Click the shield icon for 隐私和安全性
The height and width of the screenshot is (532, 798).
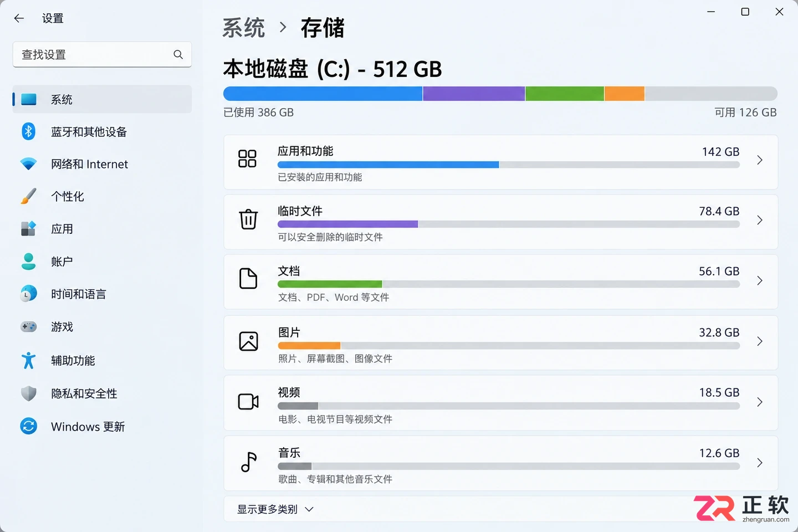[29, 393]
